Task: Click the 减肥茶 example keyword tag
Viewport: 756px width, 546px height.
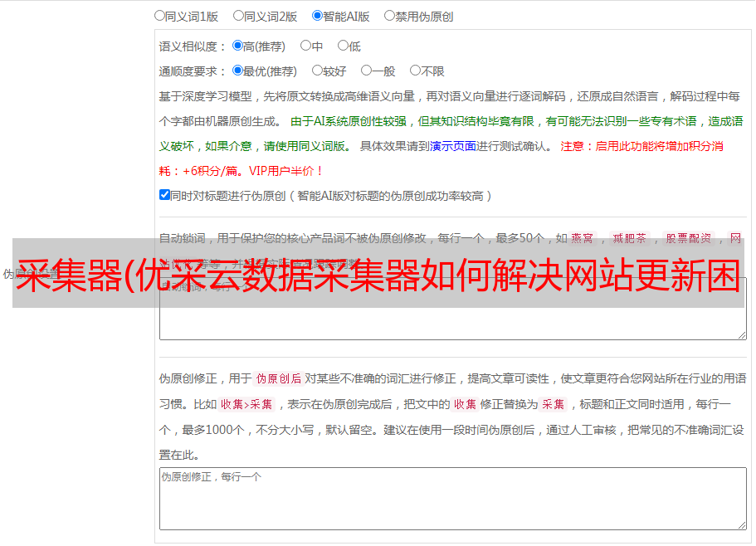Action: coord(630,238)
